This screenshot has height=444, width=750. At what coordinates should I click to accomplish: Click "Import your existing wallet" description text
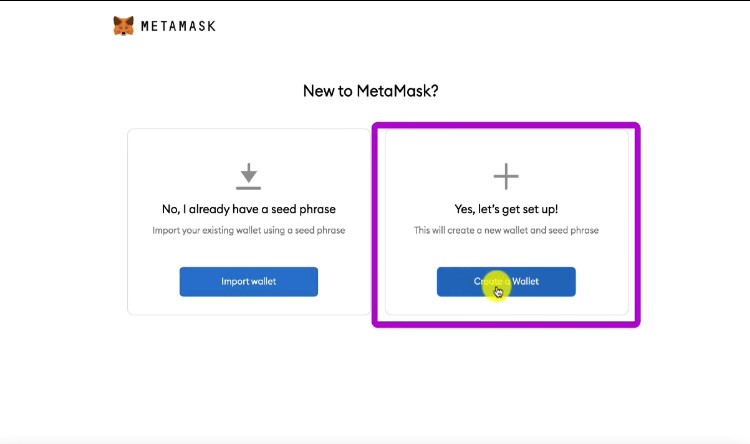click(249, 231)
